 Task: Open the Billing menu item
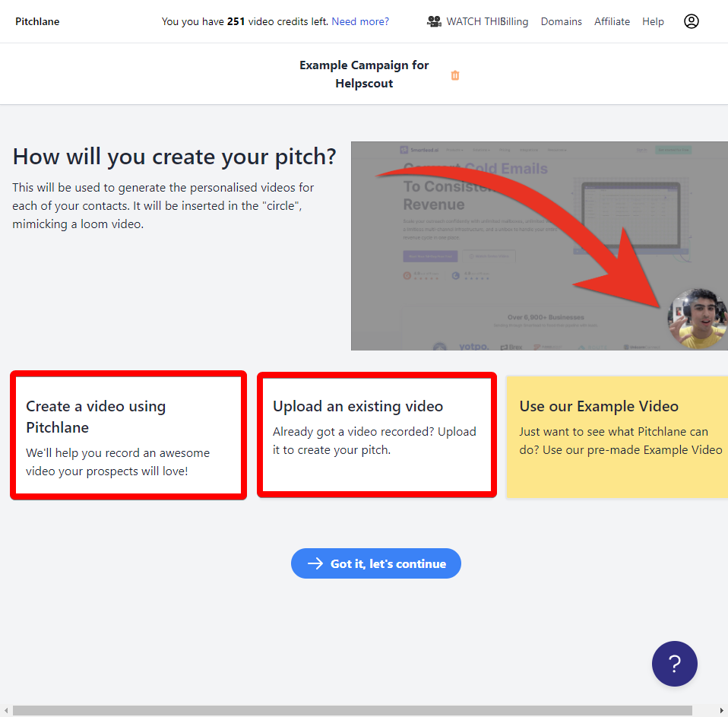(514, 21)
